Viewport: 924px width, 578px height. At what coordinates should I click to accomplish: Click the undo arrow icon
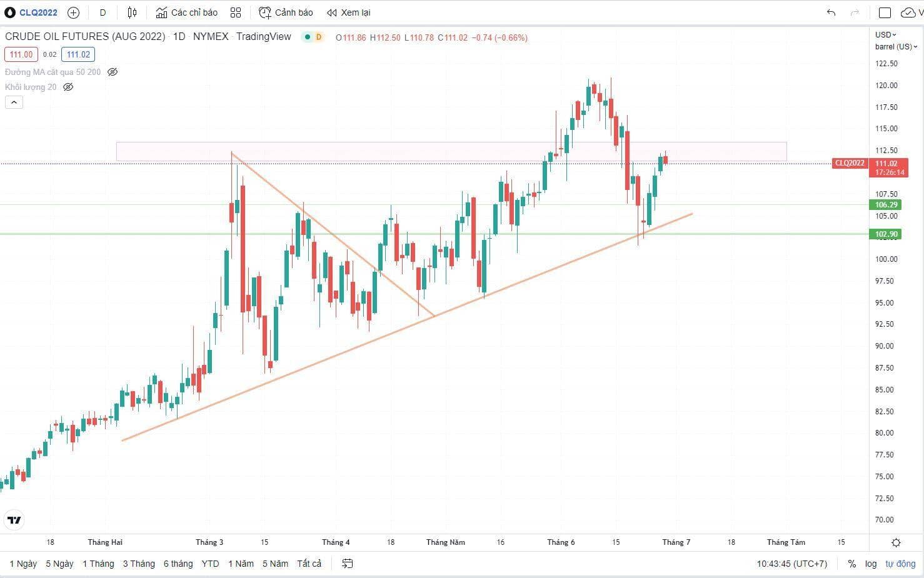pyautogui.click(x=831, y=12)
